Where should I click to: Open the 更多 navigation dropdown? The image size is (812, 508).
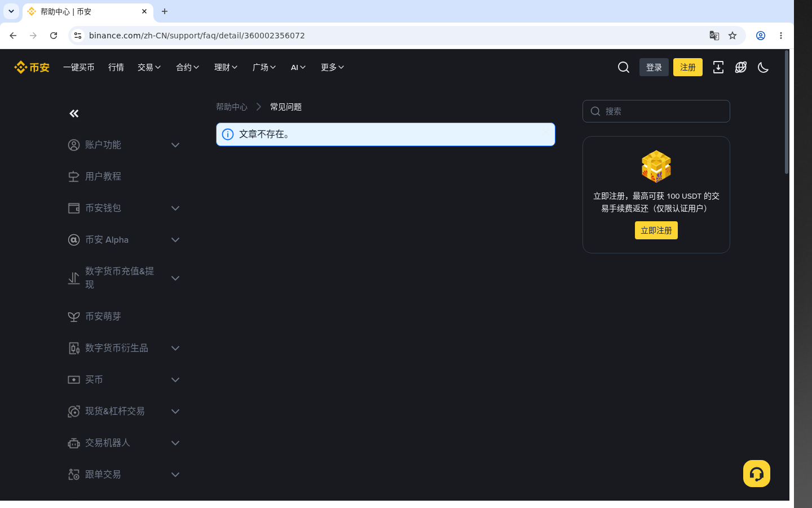click(333, 67)
